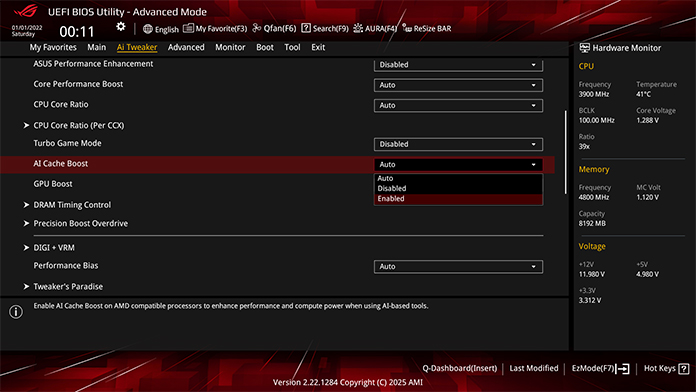696x392 pixels.
Task: Open My Favorite(F3)
Action: (221, 28)
